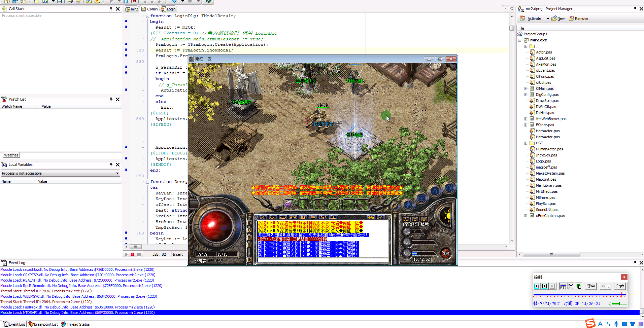Click the Sogou microphone voice input icon
Image resolution: width=644 pixels, height=328 pixels.
coord(616,324)
